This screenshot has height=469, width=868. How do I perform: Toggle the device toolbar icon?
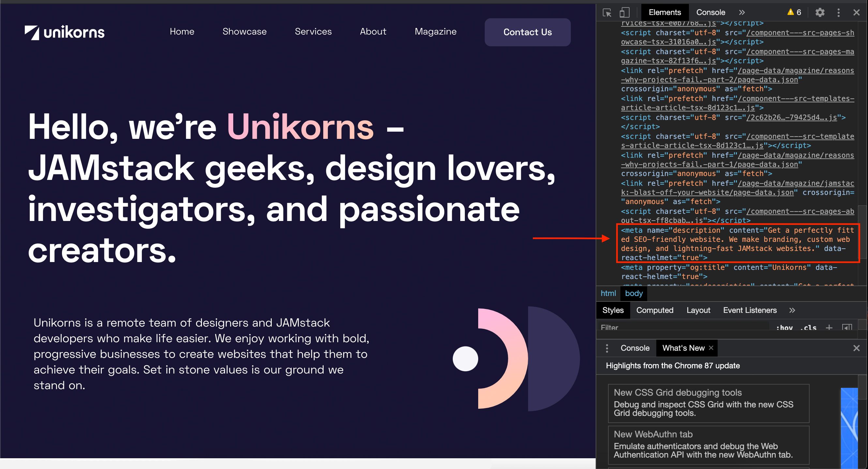(624, 12)
